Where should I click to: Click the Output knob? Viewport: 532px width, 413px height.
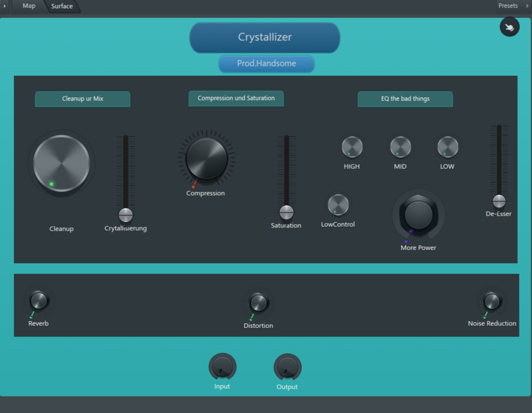287,368
